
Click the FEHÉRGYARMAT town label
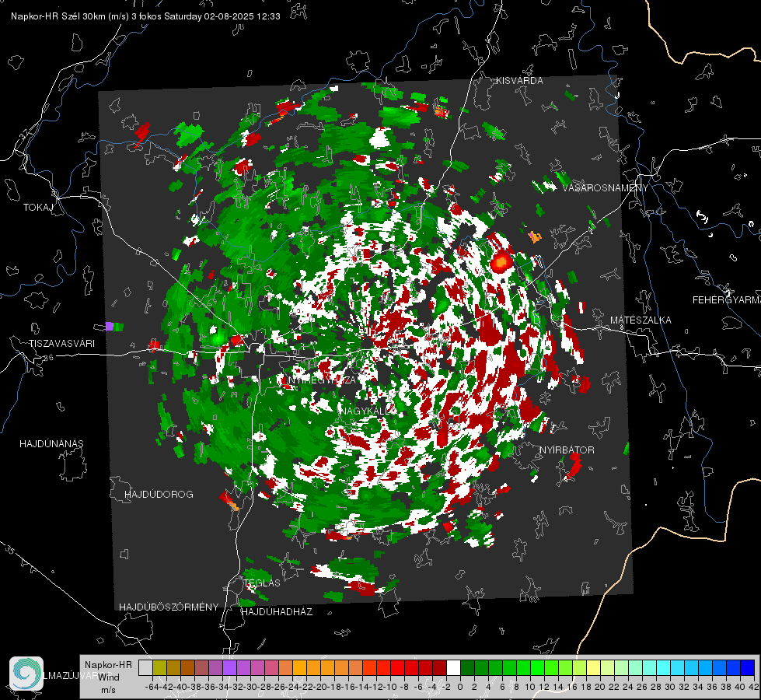point(727,299)
